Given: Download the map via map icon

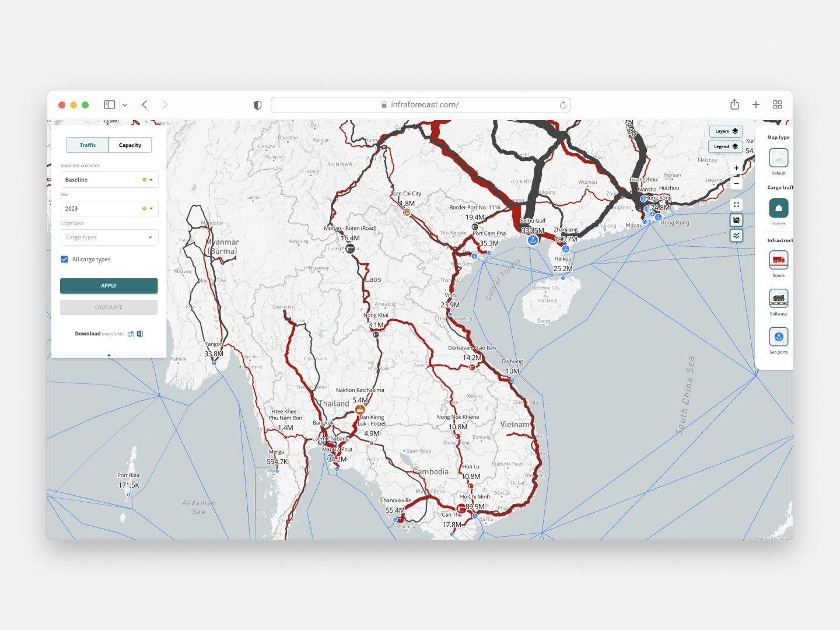Looking at the screenshot, I should [x=131, y=334].
